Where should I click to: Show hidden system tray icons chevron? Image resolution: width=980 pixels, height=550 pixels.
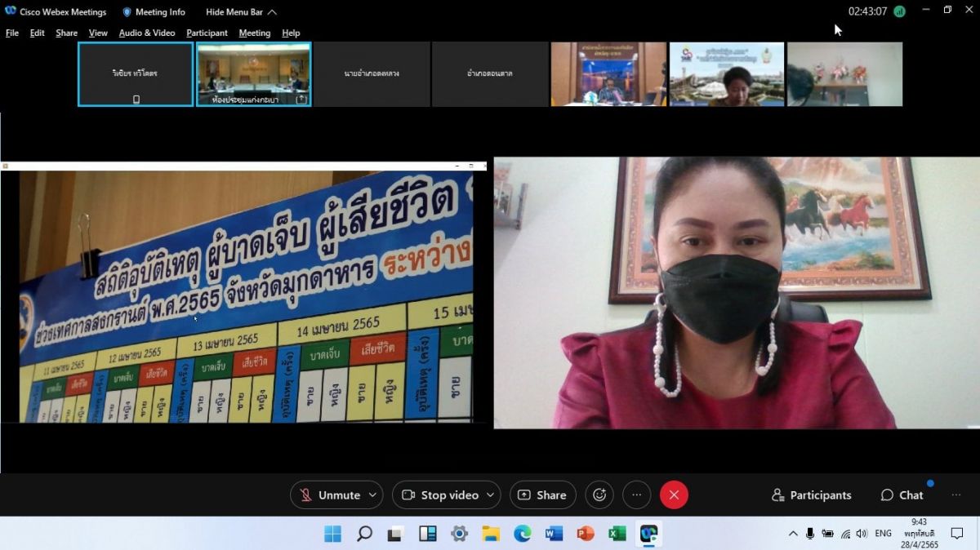pyautogui.click(x=792, y=534)
